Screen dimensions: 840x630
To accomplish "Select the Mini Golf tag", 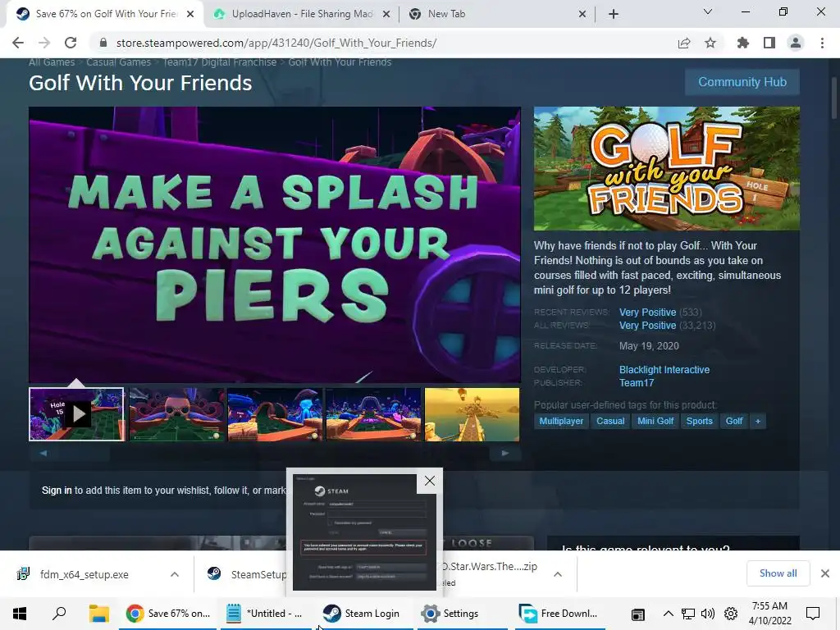I will pyautogui.click(x=655, y=421).
